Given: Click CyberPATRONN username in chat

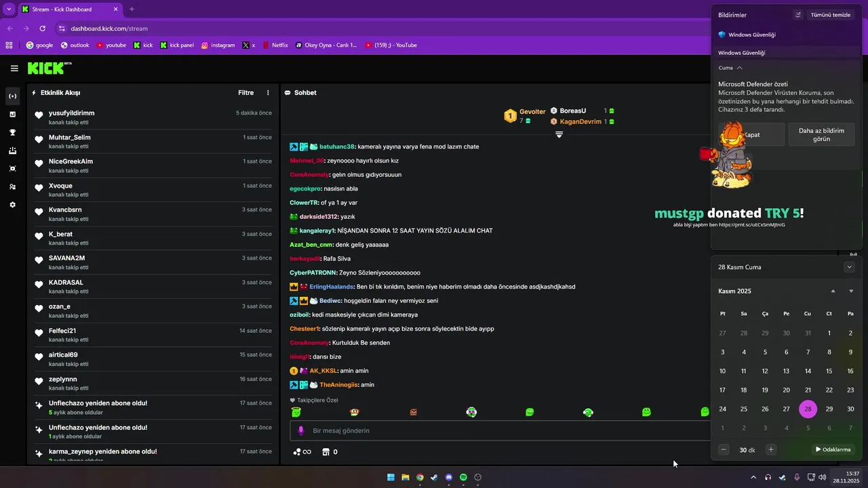Looking at the screenshot, I should pos(313,272).
